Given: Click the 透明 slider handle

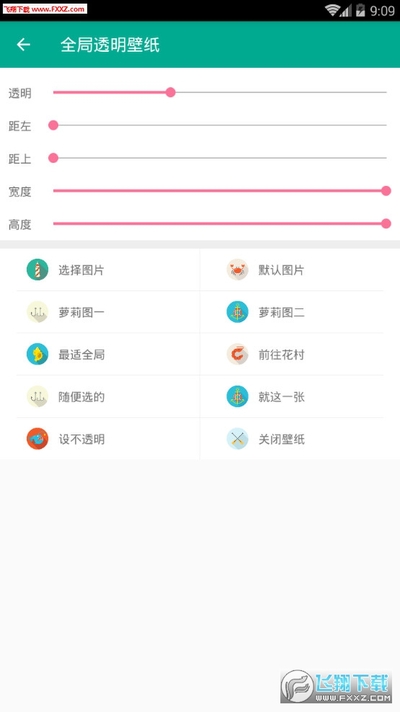Looking at the screenshot, I should click(170, 93).
